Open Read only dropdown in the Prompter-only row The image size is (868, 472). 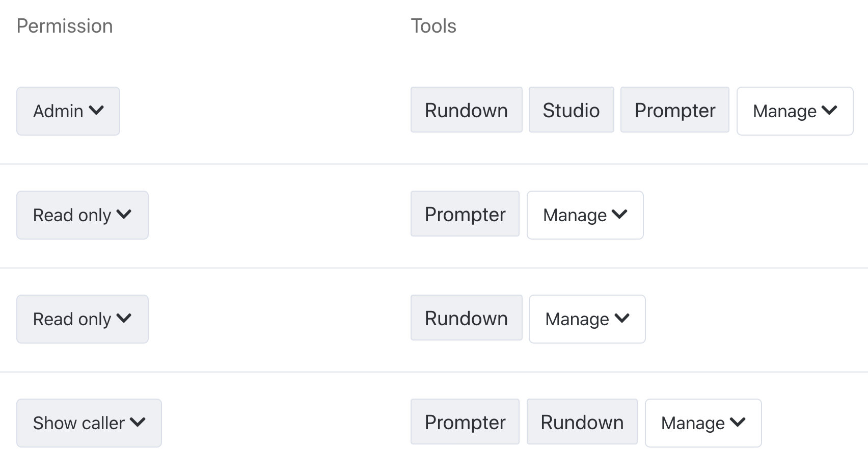[82, 215]
